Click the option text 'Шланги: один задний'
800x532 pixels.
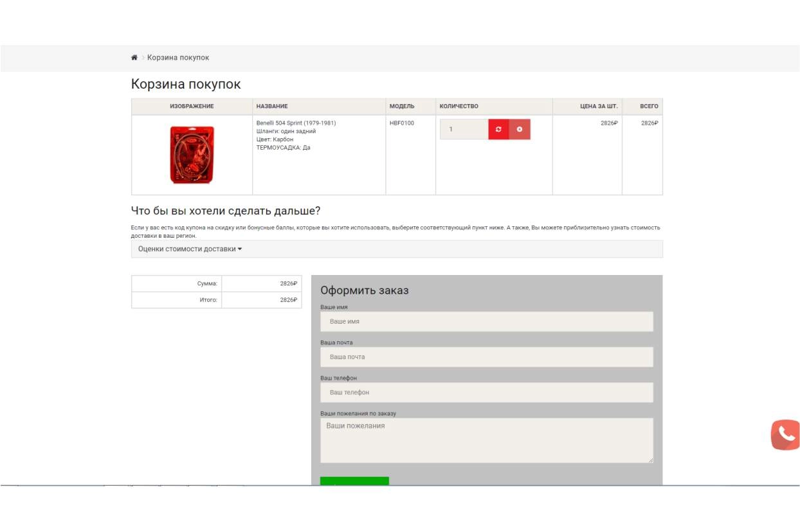click(x=286, y=131)
